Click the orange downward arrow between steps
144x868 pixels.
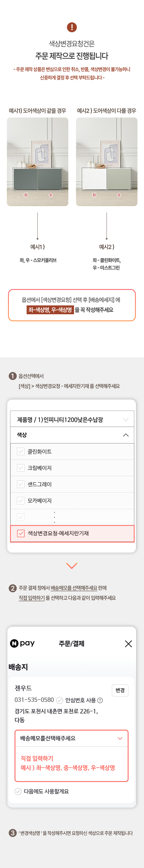(x=72, y=565)
